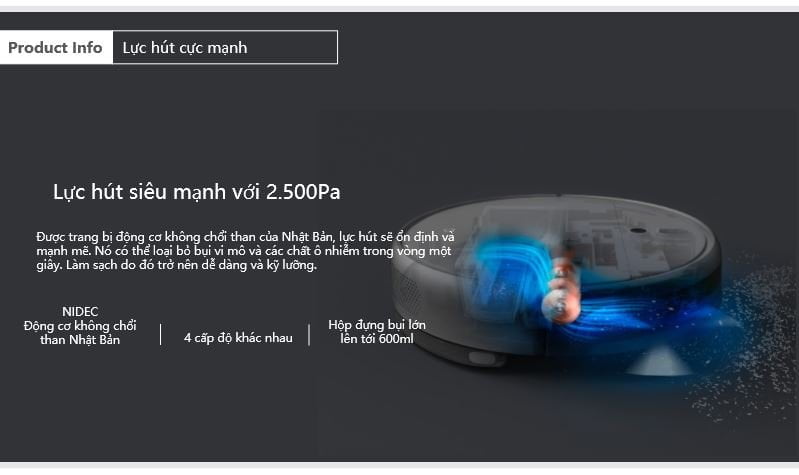Click the heading 'Lực hút siêu mạnh với 2.500Pa'

[197, 192]
